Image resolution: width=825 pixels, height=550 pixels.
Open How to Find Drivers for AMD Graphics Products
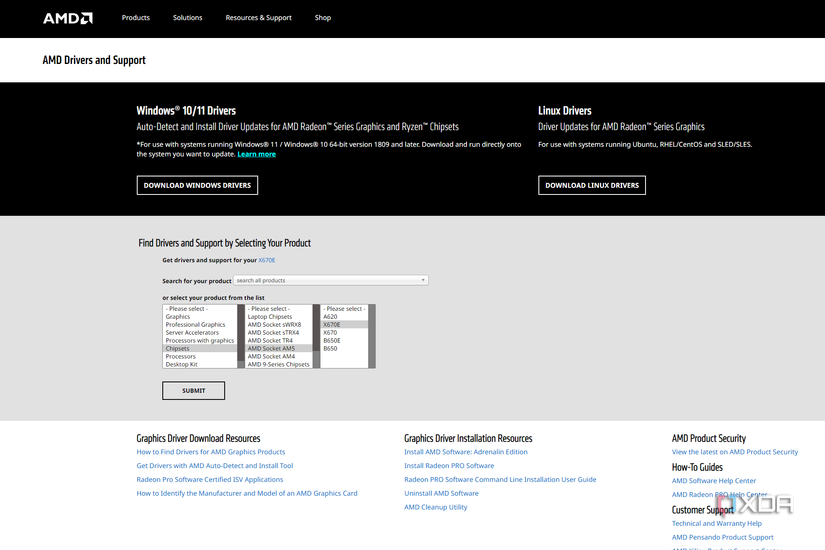[210, 452]
